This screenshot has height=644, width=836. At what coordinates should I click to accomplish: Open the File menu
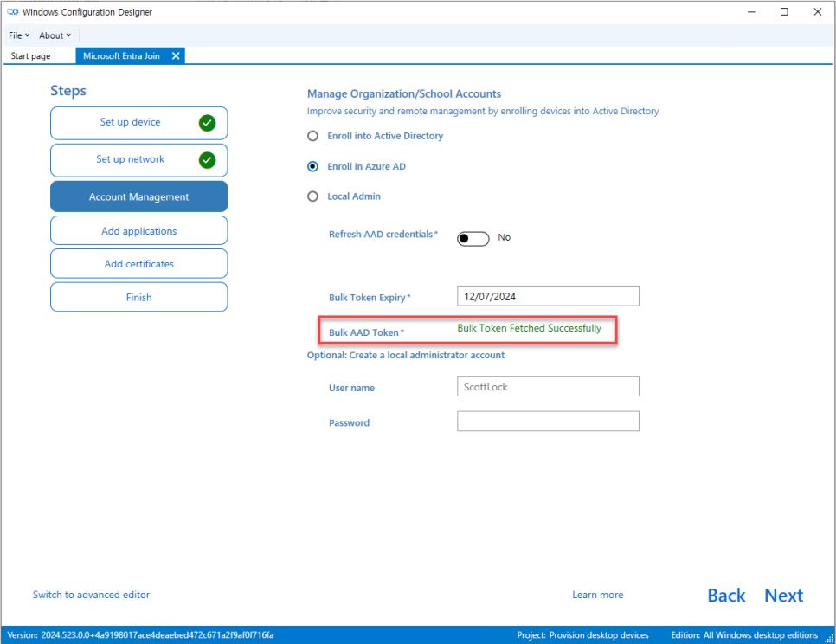(x=19, y=35)
